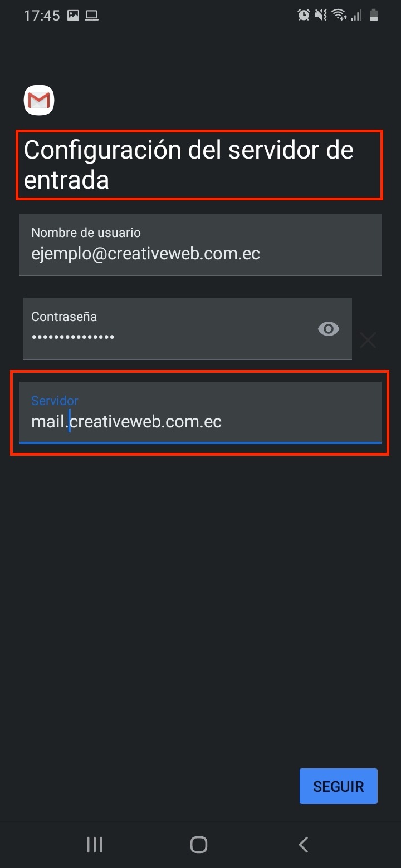Show password with the eye icon

click(329, 329)
